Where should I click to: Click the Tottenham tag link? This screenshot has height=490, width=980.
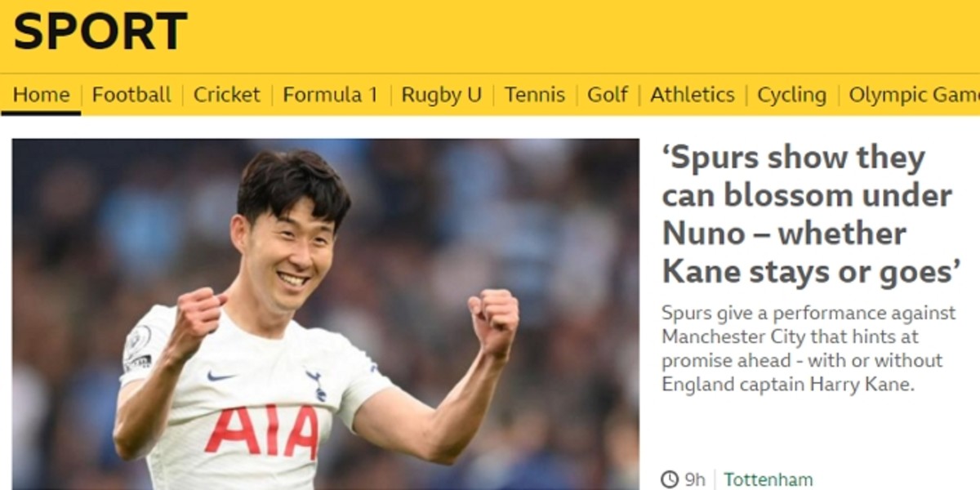coord(768,479)
